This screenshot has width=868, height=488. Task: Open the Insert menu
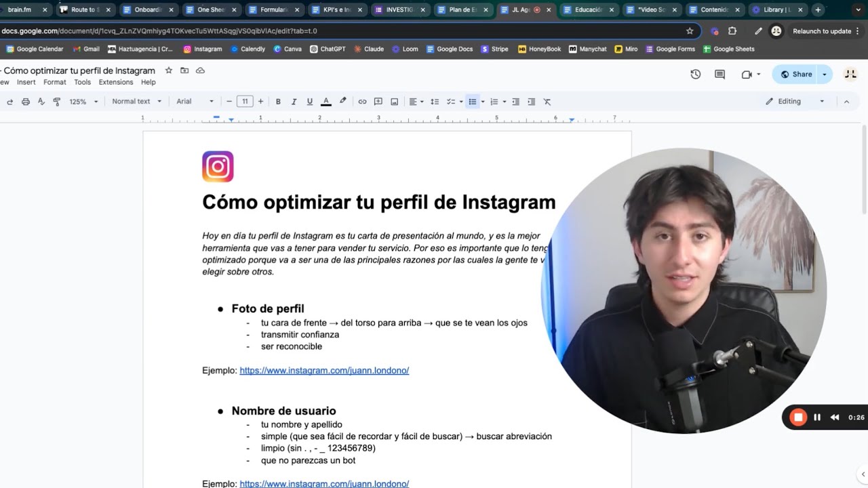point(26,82)
